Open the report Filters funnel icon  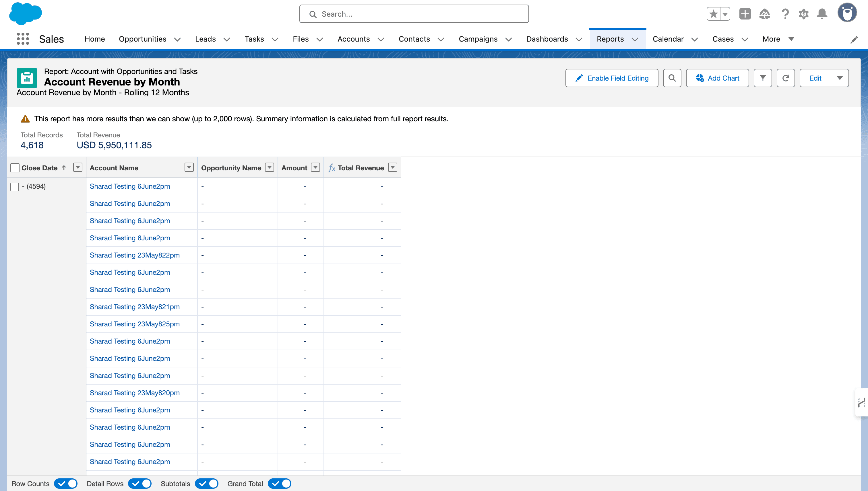(x=763, y=78)
